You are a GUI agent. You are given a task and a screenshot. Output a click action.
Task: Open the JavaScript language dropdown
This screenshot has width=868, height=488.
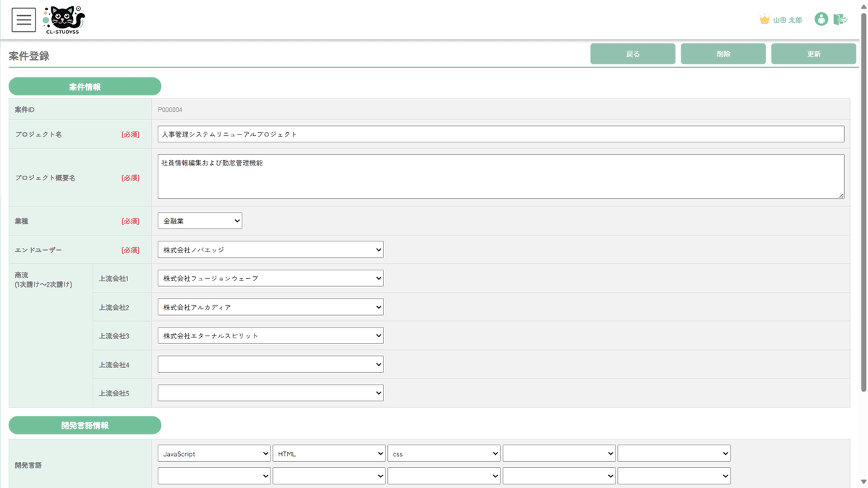point(214,454)
